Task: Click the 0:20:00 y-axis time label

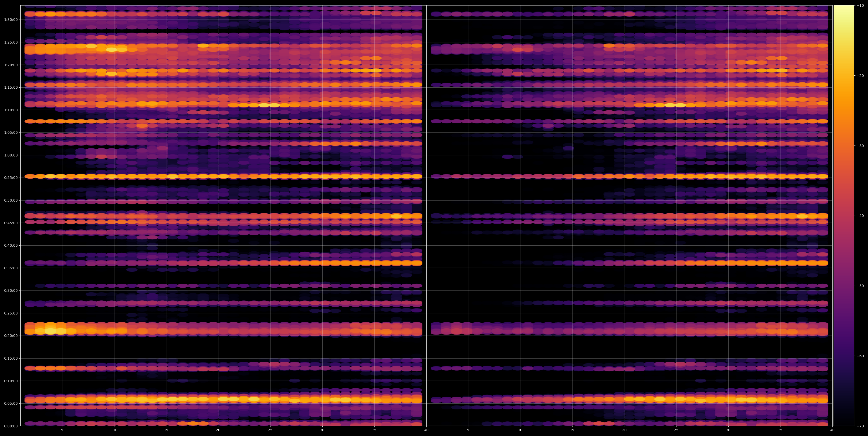Action: [11, 336]
